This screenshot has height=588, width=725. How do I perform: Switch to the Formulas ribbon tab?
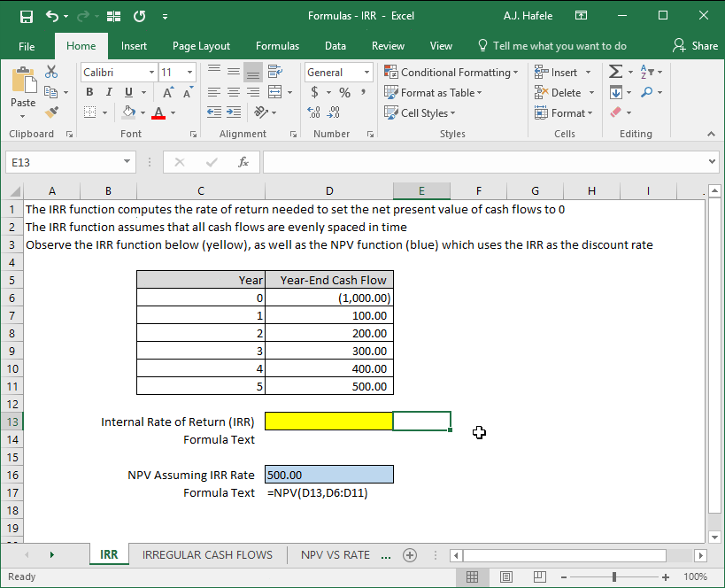277,46
